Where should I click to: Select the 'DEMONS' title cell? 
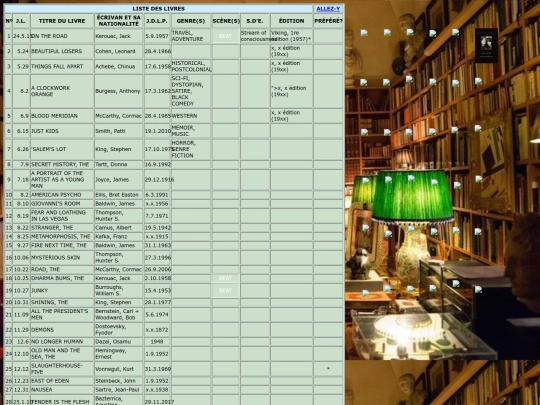click(x=62, y=330)
